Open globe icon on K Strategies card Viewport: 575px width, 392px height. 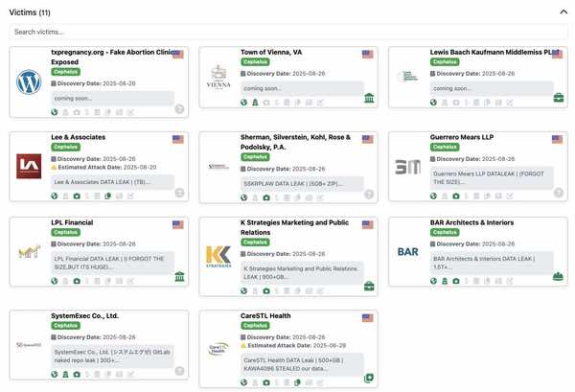pyautogui.click(x=243, y=290)
